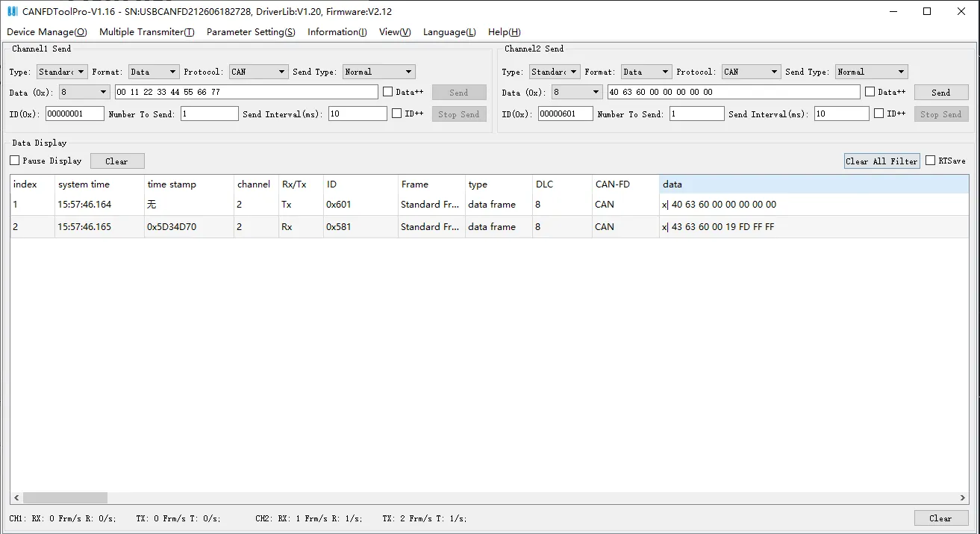Expand Channel2 Protocol dropdown

(x=751, y=72)
